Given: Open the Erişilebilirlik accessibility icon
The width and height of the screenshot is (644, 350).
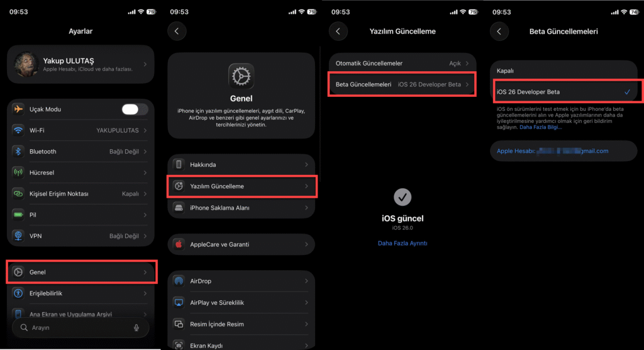Looking at the screenshot, I should click(18, 293).
